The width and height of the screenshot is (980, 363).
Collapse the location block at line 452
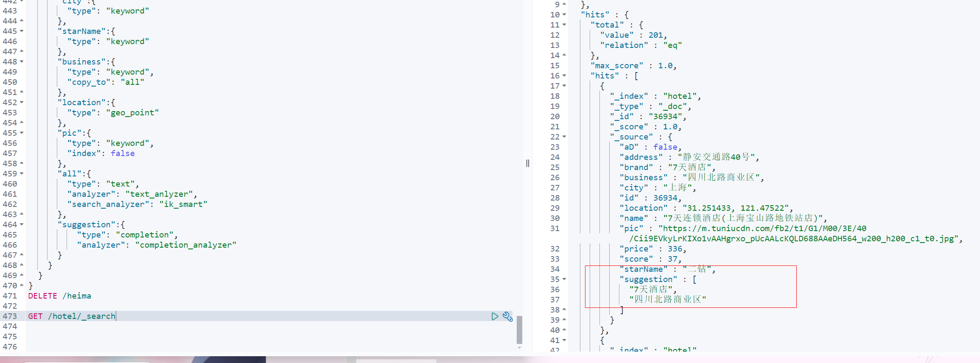pyautogui.click(x=22, y=102)
